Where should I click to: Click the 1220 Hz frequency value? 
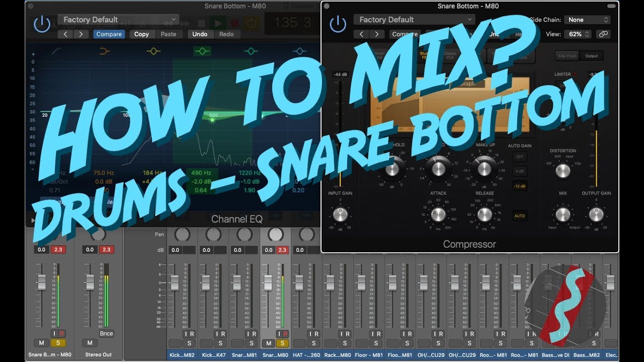click(250, 173)
